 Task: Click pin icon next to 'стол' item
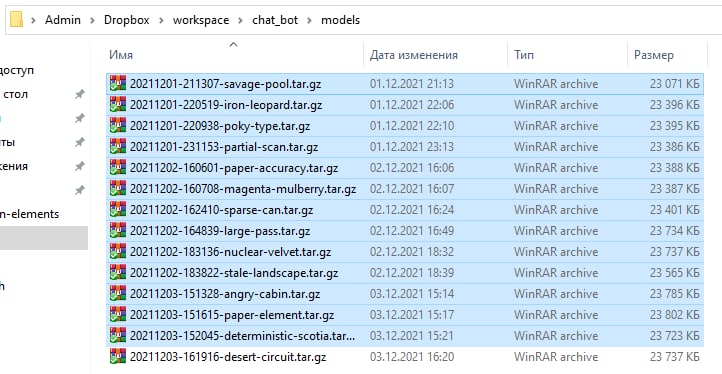click(80, 94)
